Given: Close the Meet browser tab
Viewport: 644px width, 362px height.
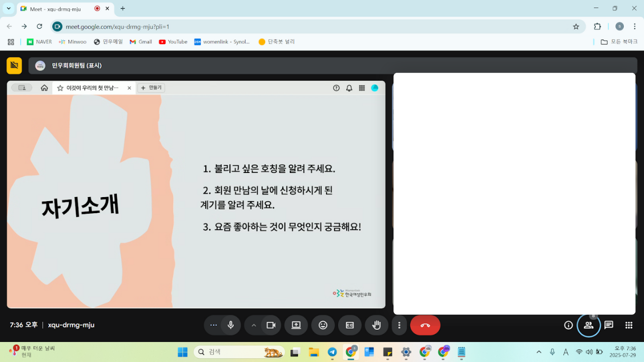Looking at the screenshot, I should [x=107, y=9].
